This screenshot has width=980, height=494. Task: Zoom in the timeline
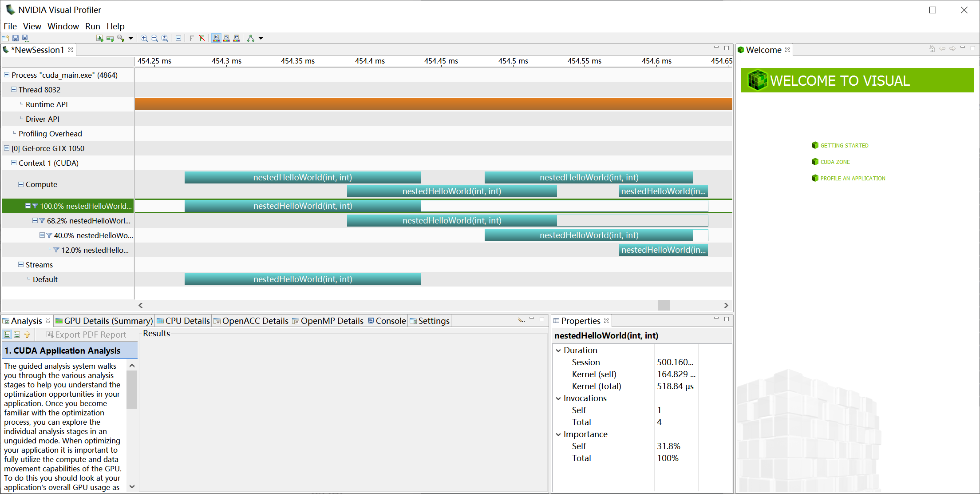[x=144, y=38]
